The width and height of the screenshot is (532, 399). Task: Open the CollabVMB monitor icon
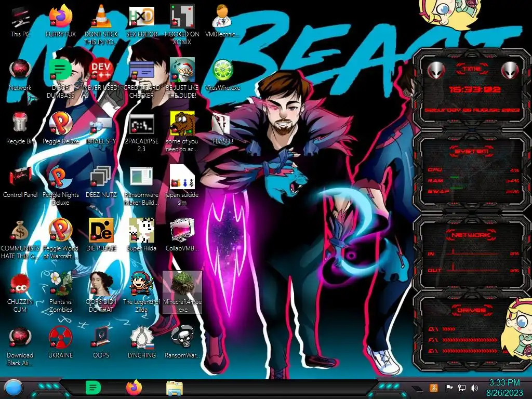point(182,235)
